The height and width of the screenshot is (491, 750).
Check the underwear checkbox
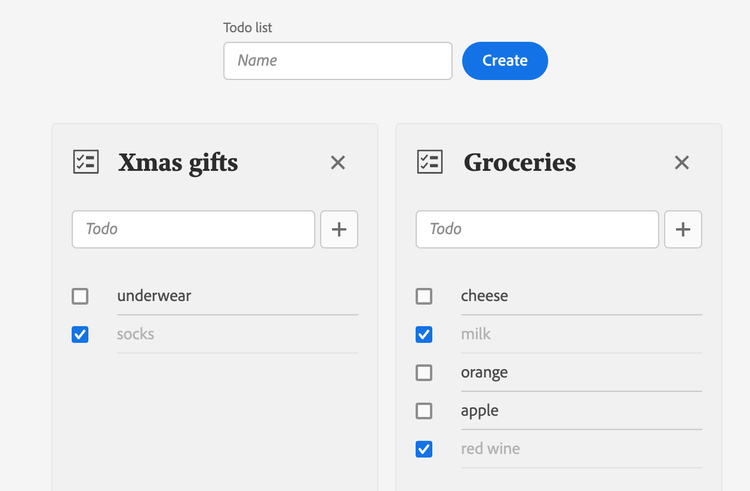[80, 296]
